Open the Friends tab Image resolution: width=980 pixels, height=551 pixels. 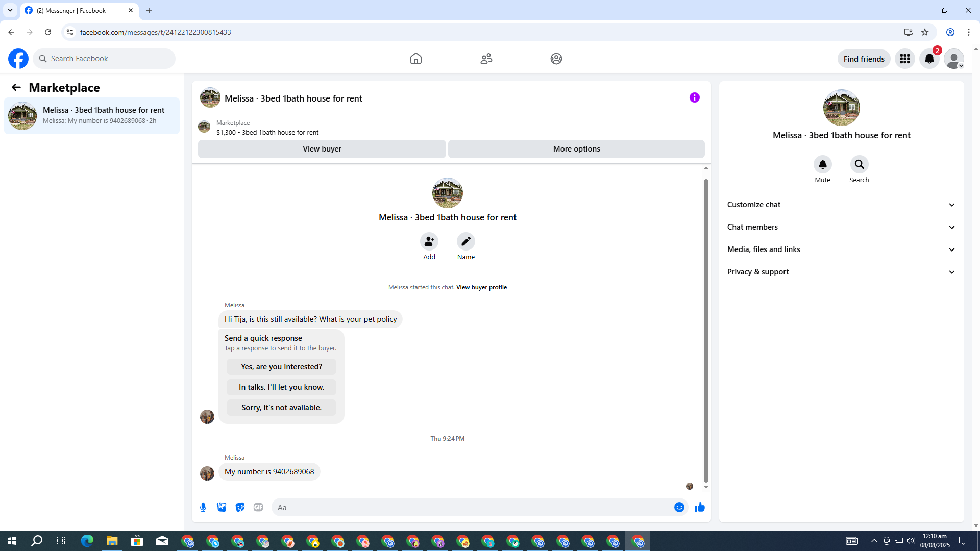pyautogui.click(x=486, y=59)
